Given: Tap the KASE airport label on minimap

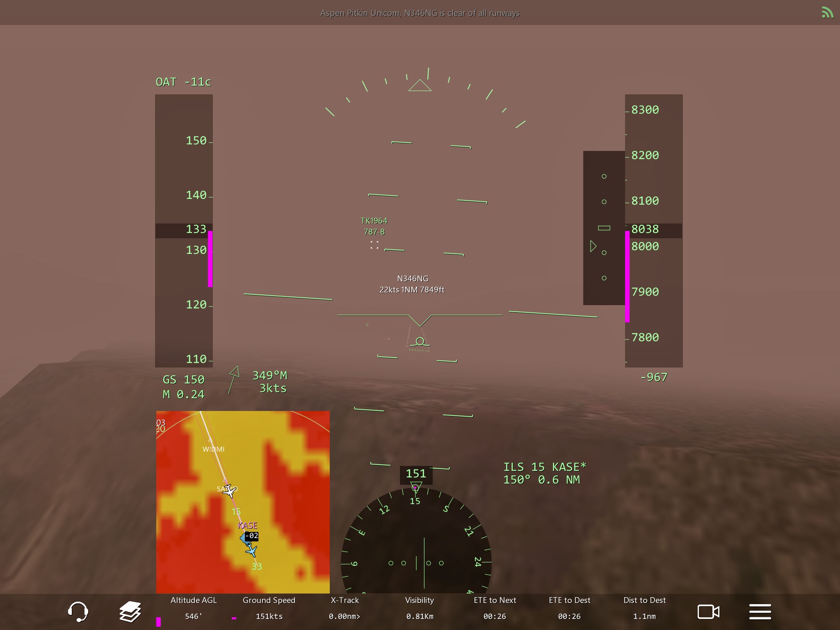Looking at the screenshot, I should [248, 525].
